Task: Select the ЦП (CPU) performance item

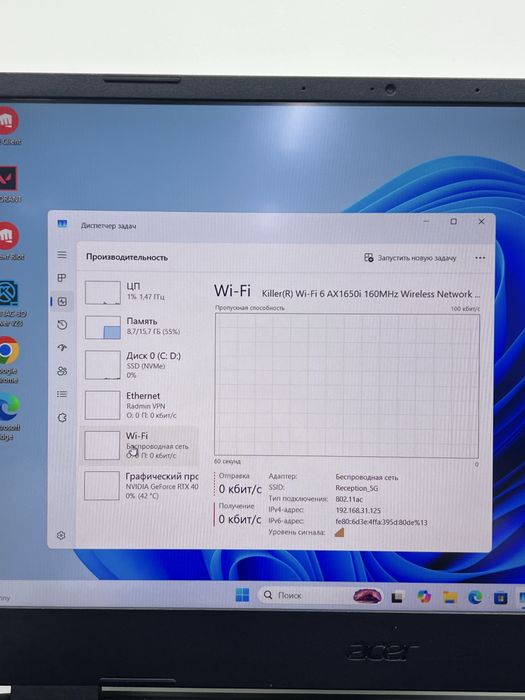Action: tap(140, 292)
